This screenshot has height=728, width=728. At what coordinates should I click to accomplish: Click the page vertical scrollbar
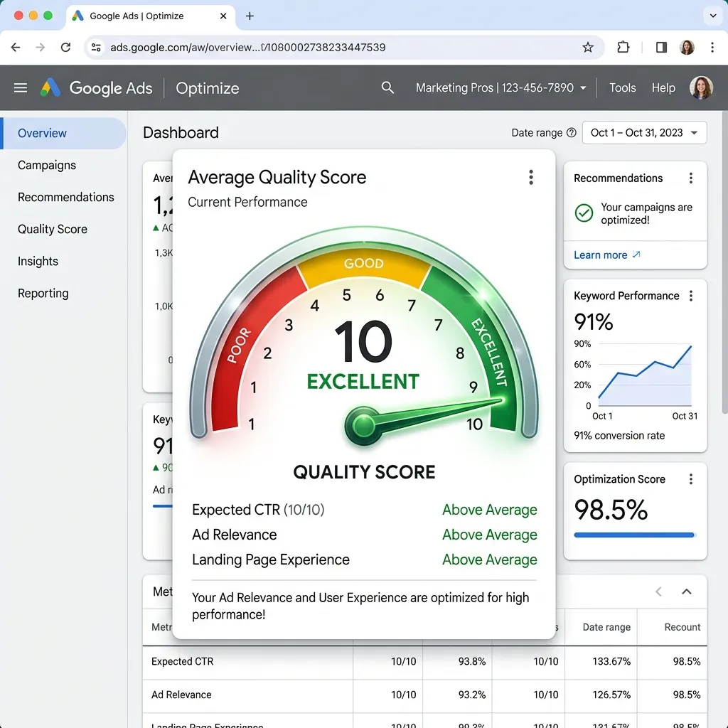point(724,262)
